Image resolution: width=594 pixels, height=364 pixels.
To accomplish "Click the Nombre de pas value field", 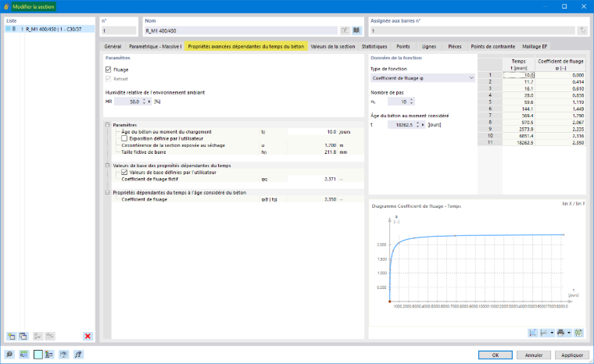I will tap(398, 102).
